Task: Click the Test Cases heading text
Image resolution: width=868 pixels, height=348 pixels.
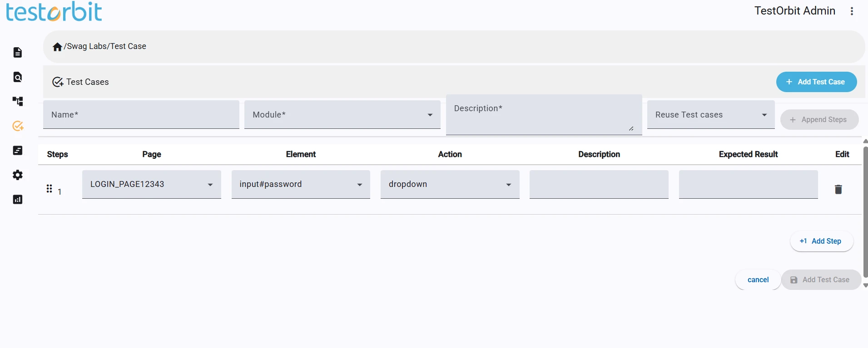Action: click(x=88, y=82)
